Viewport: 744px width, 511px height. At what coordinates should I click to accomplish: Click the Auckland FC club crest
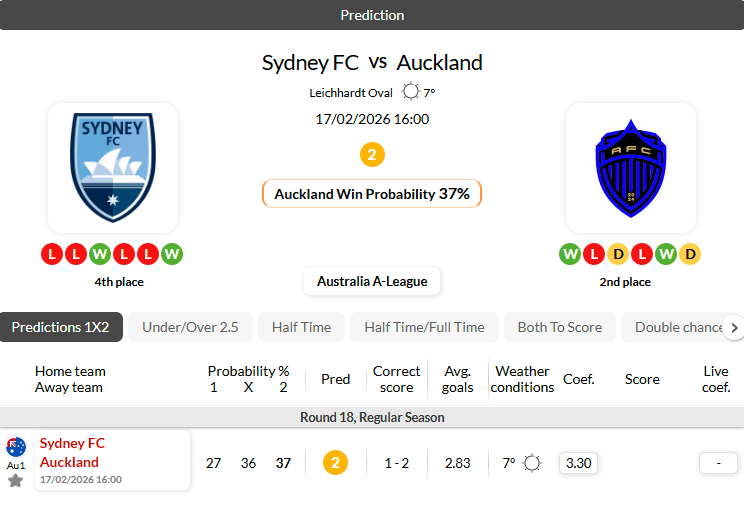click(x=630, y=167)
